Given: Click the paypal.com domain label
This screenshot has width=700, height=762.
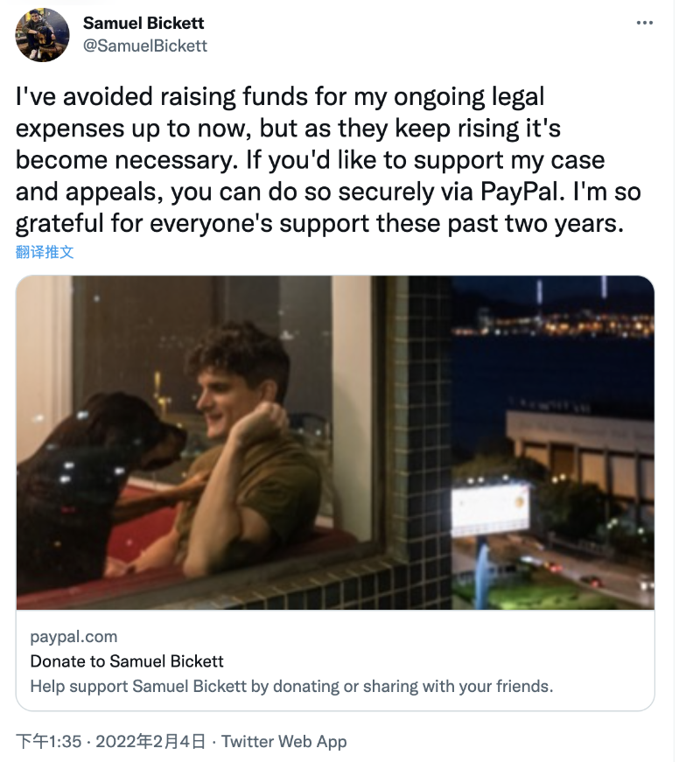Looking at the screenshot, I should point(73,637).
